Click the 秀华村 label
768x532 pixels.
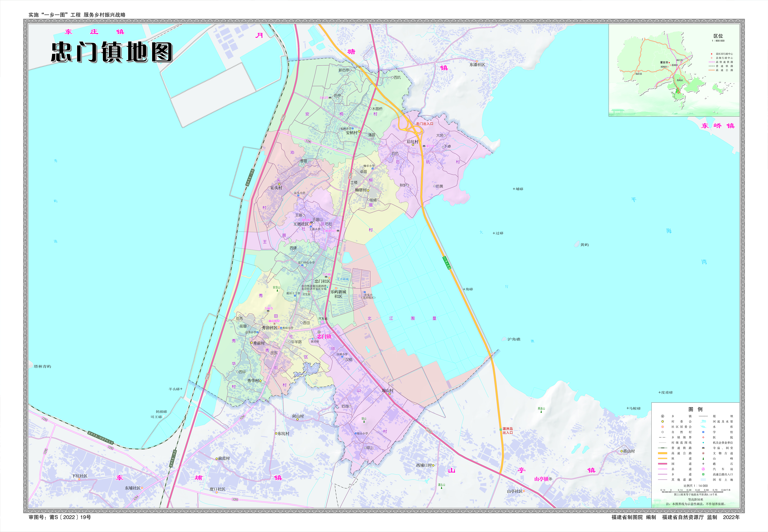click(x=253, y=381)
